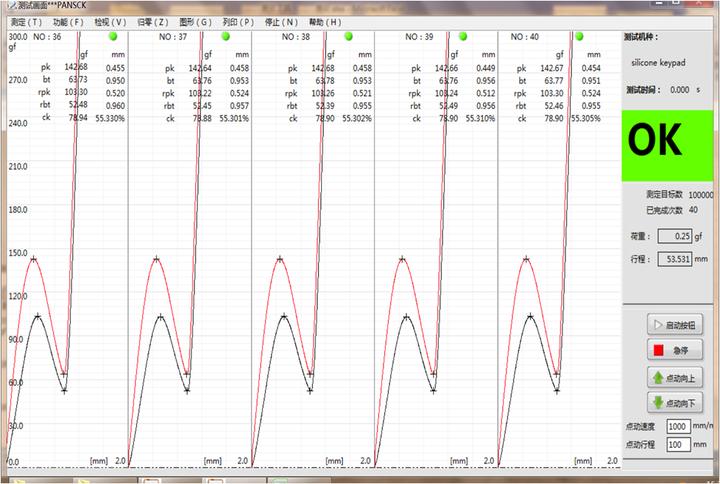Viewport: 720px width, 484px height.
Task: Open the 检视 (V) menu
Action: [x=110, y=21]
